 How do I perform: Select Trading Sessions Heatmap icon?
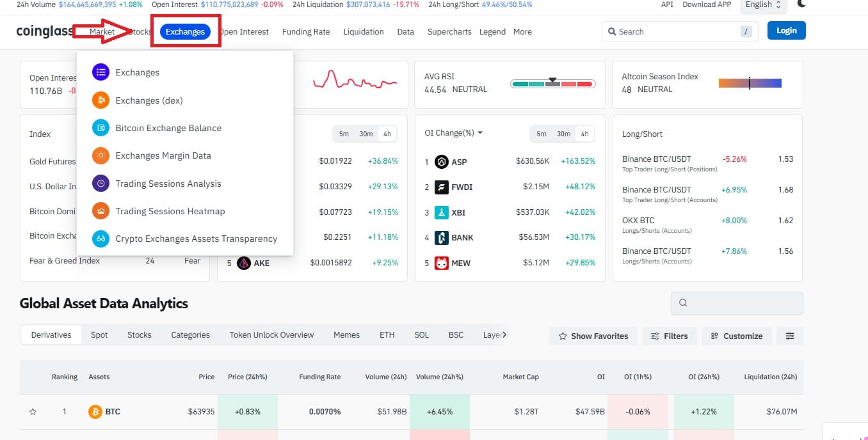tap(101, 211)
